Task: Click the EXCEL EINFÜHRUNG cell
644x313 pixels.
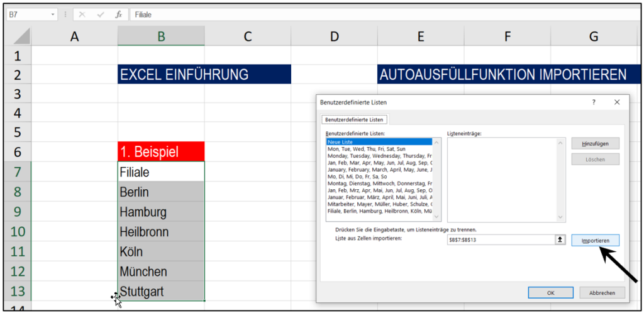Action: [204, 75]
